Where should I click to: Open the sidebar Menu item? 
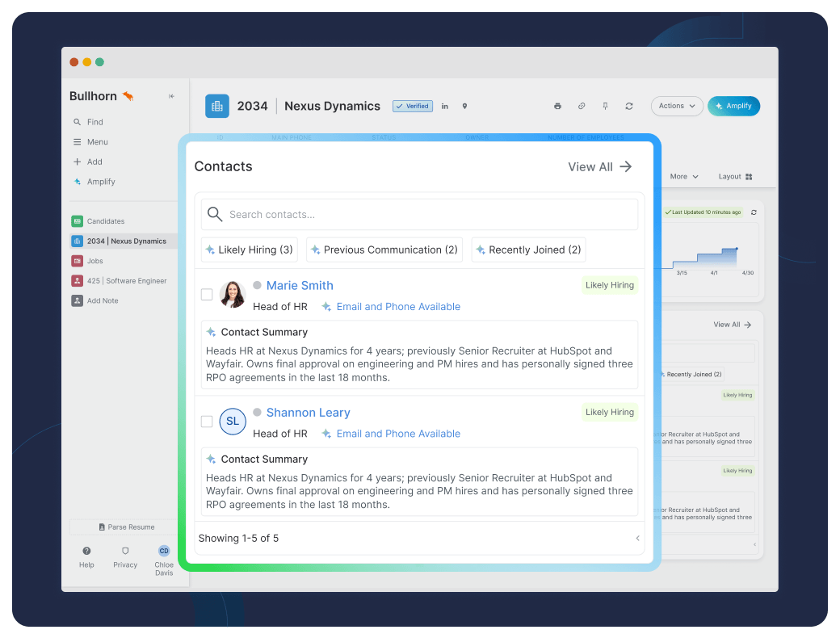(x=90, y=142)
